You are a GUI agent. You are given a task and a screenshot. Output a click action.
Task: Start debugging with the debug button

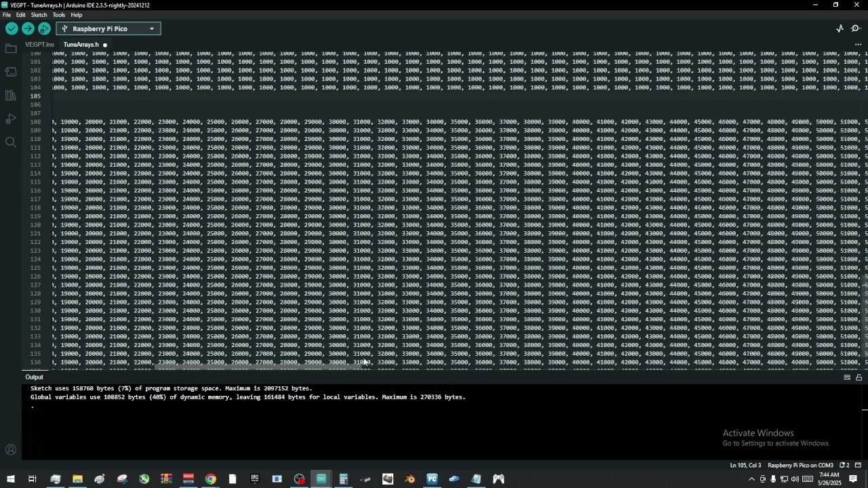pos(44,28)
